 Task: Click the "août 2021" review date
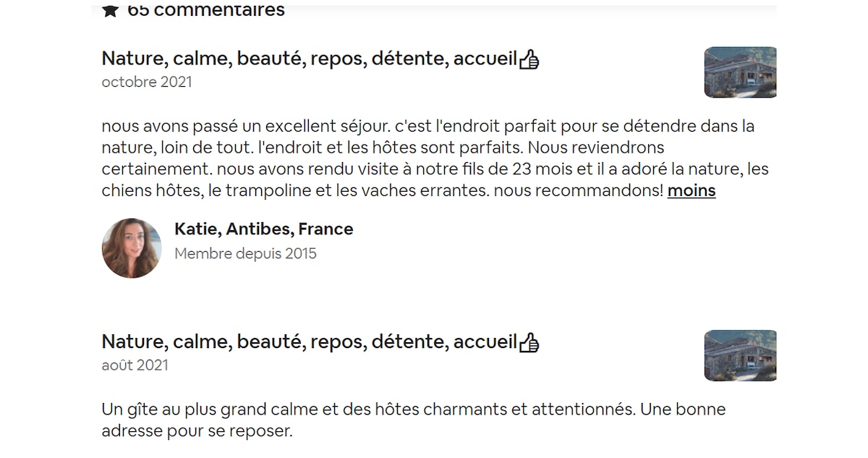135,365
